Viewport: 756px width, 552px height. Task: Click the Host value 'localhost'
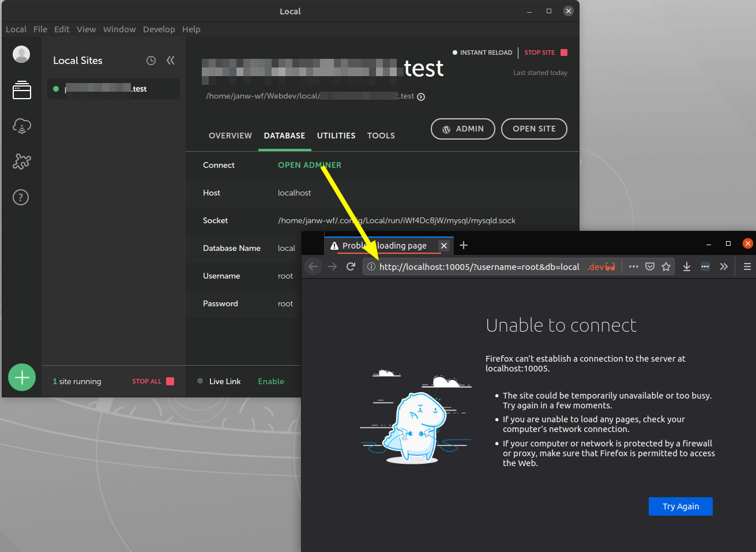[294, 193]
